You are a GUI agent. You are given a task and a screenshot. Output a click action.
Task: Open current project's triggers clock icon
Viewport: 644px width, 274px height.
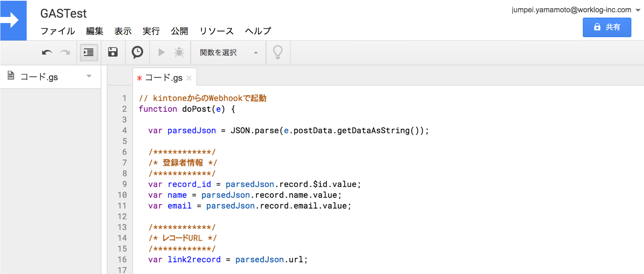(137, 52)
